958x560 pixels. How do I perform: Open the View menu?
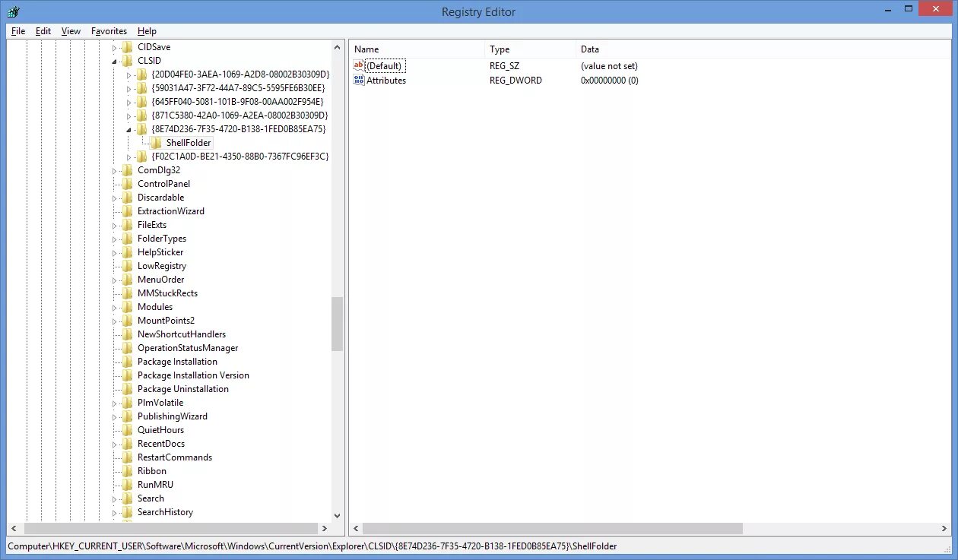[71, 31]
